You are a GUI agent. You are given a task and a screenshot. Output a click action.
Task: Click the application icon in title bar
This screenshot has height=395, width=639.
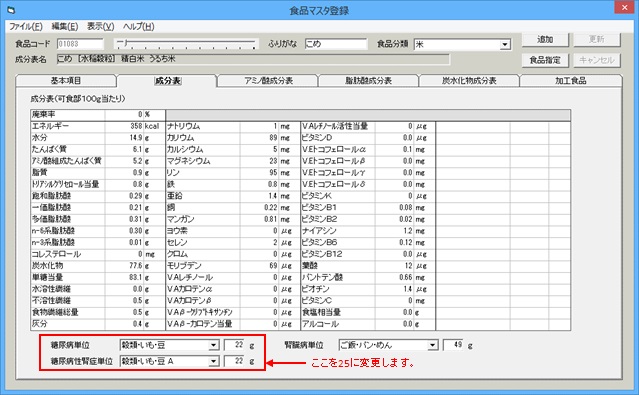coord(11,10)
